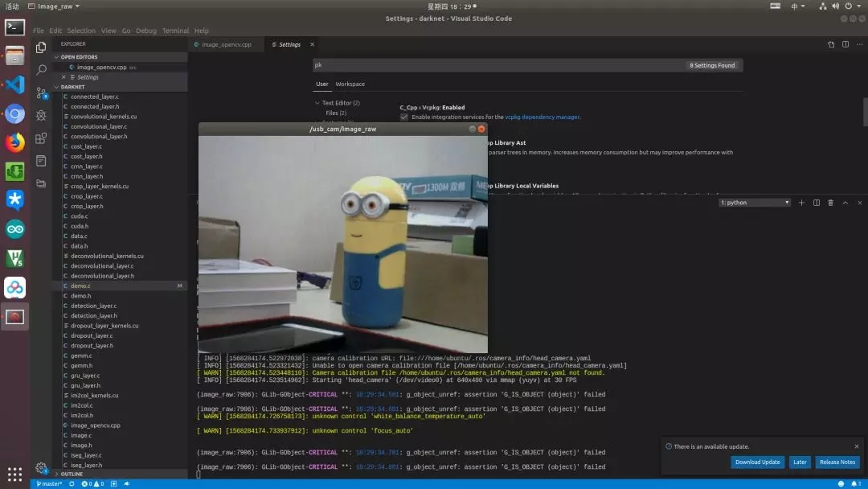Uncheck the Vcpkg Enabled checkbox
The width and height of the screenshot is (868, 489).
pos(404,117)
